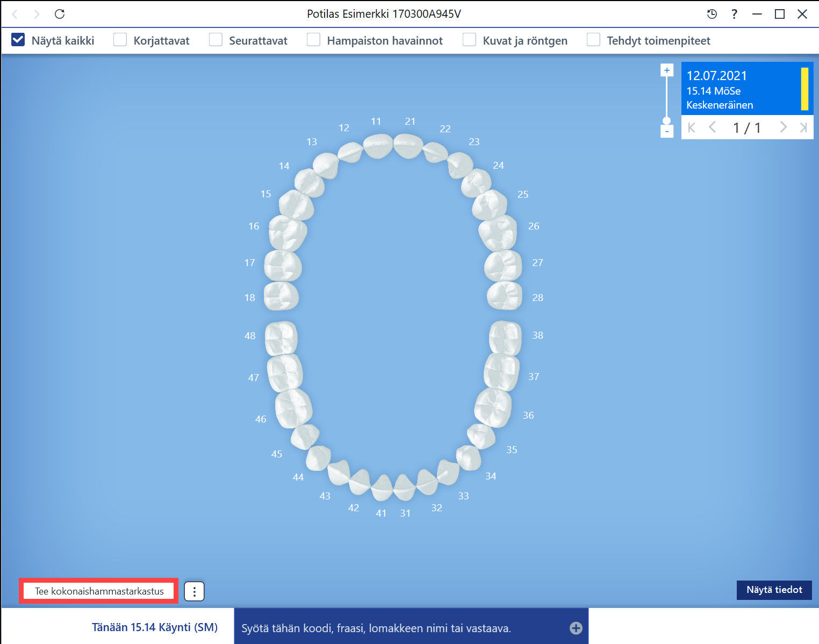This screenshot has width=819, height=644.
Task: Go to the last record arrow
Action: [x=803, y=127]
